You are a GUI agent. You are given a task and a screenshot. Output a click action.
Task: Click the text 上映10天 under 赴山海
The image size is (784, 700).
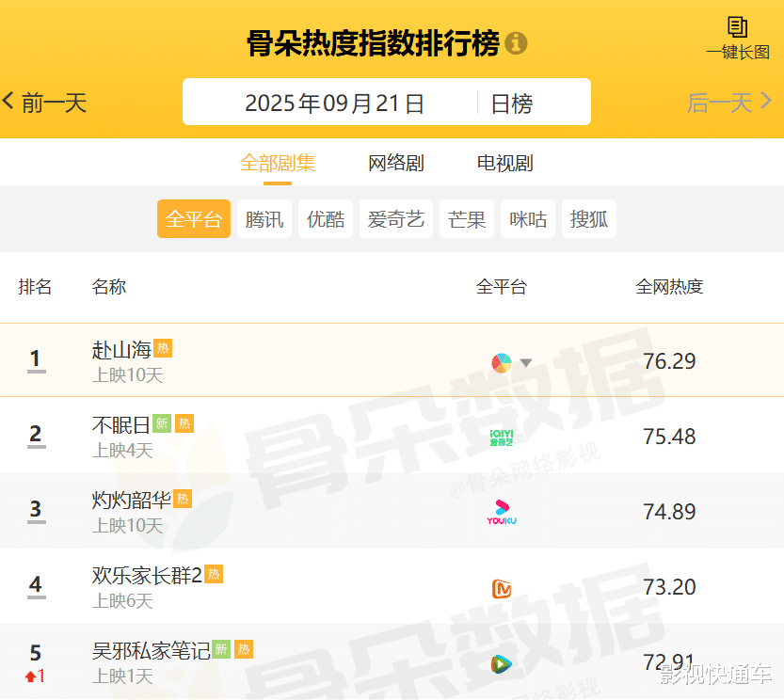[x=128, y=375]
